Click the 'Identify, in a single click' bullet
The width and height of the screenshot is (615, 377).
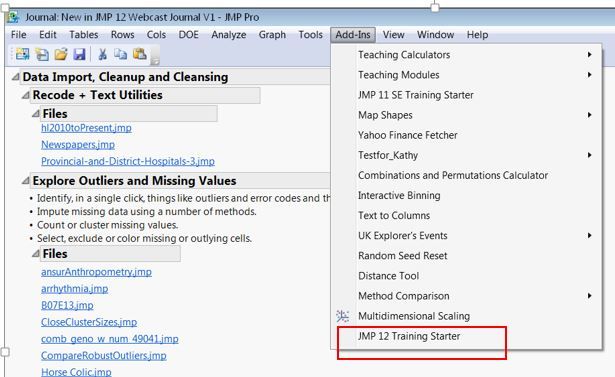click(x=184, y=198)
